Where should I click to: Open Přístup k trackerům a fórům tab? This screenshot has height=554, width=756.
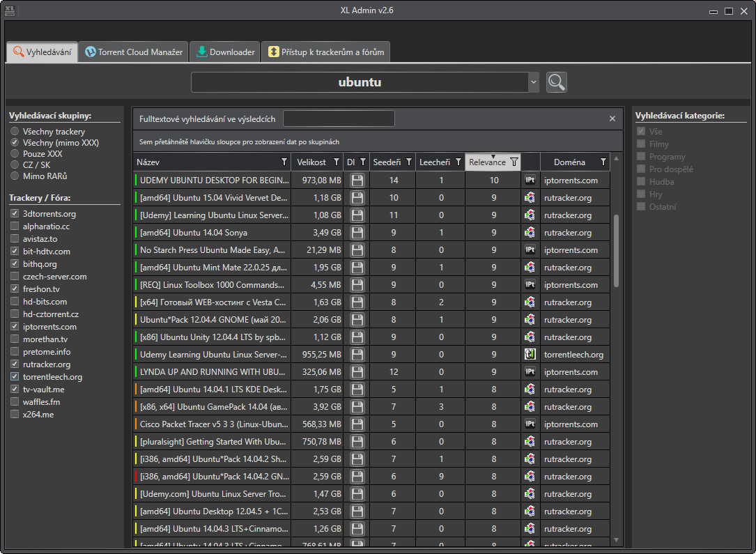pos(326,52)
